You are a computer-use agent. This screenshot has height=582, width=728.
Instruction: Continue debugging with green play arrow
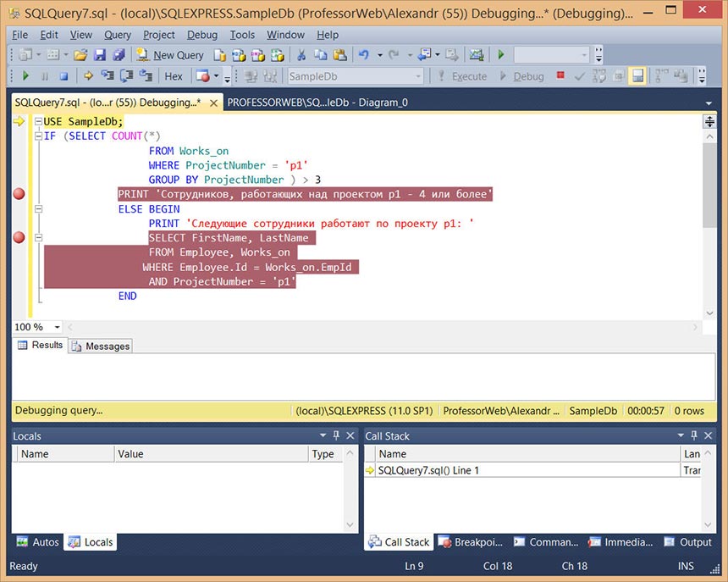point(25,75)
